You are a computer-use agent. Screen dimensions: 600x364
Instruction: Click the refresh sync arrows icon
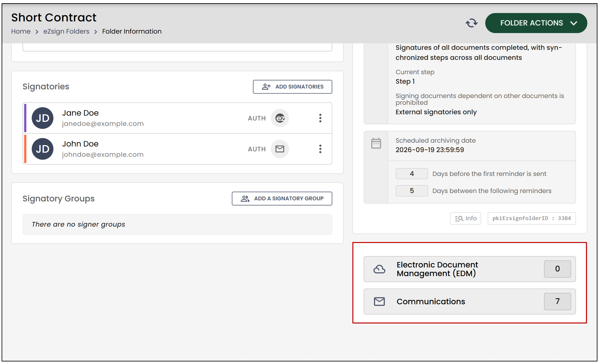pyautogui.click(x=471, y=23)
